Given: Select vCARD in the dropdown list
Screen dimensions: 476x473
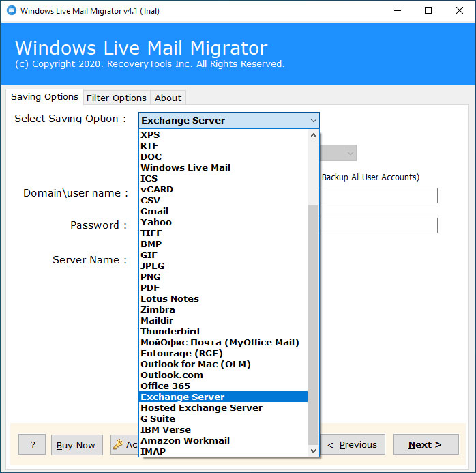Looking at the screenshot, I should click(224, 190).
